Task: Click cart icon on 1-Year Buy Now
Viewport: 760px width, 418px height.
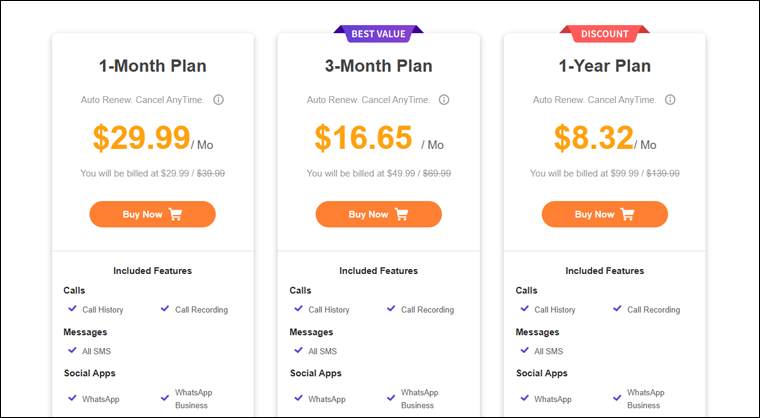Action: pos(628,214)
